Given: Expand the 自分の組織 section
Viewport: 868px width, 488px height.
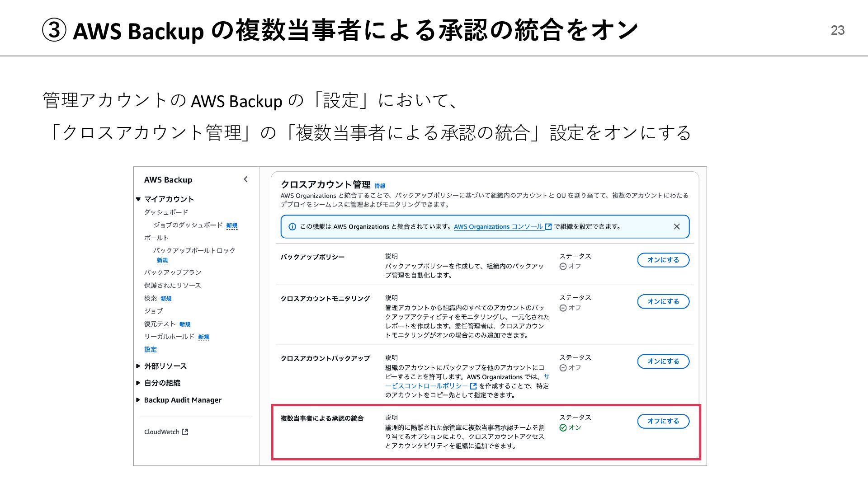Looking at the screenshot, I should click(138, 383).
